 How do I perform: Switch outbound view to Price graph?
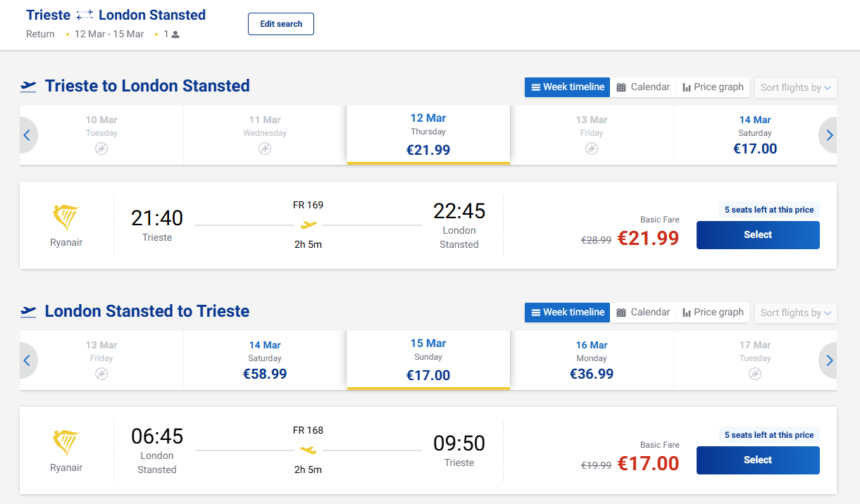click(713, 87)
